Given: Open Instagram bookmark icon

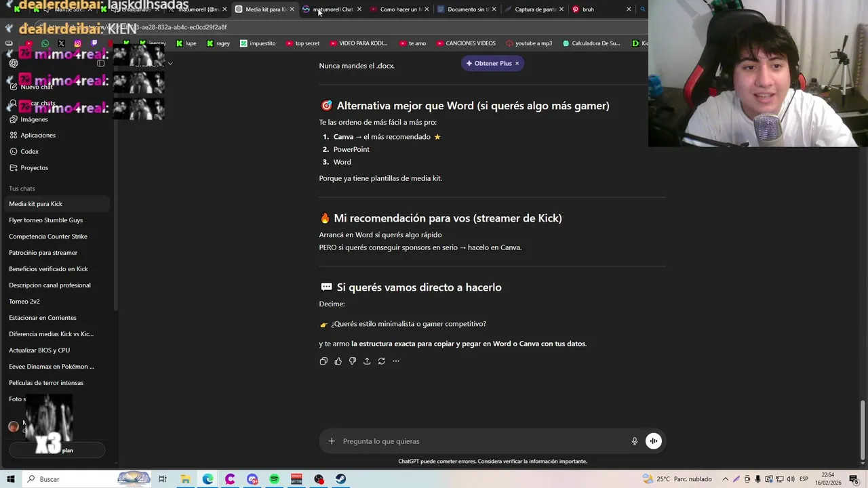Looking at the screenshot, I should point(77,43).
